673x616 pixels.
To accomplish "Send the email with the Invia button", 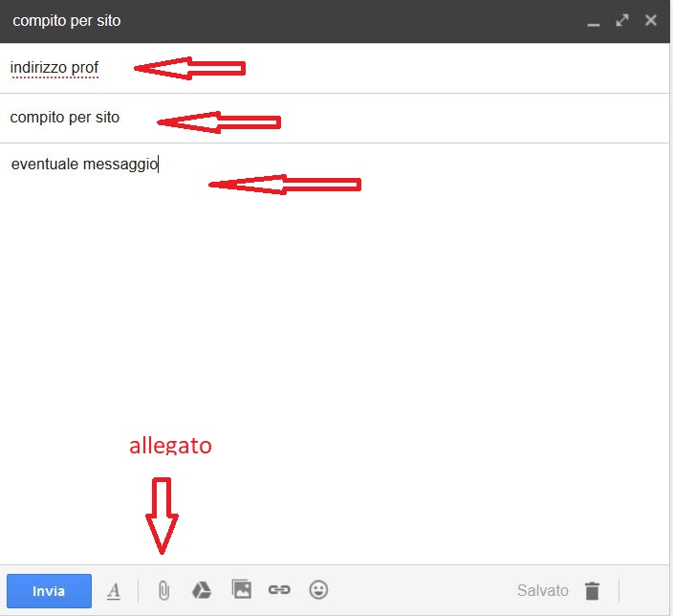I will 49,591.
